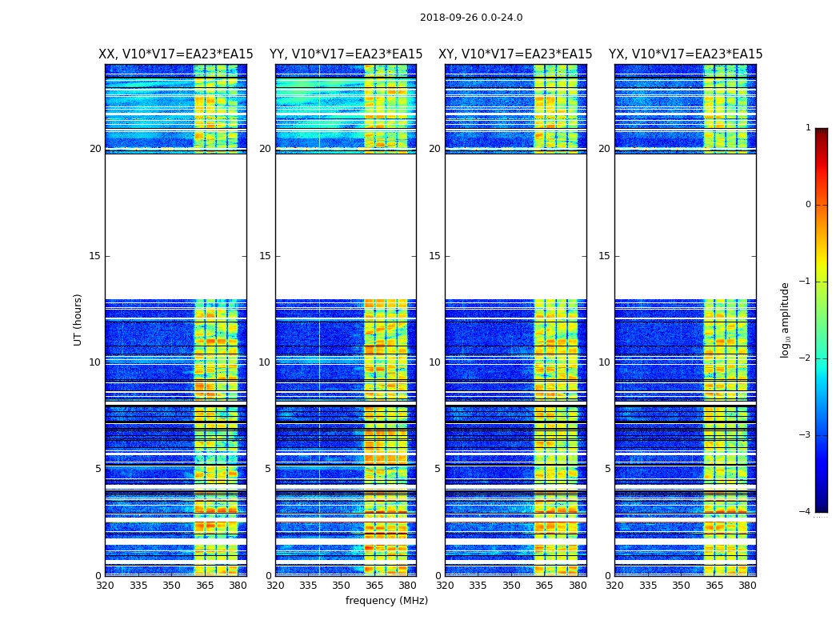Image resolution: width=840 pixels, height=640 pixels.
Task: Click the 10 hour tick left of XX panel
Action: 95,362
